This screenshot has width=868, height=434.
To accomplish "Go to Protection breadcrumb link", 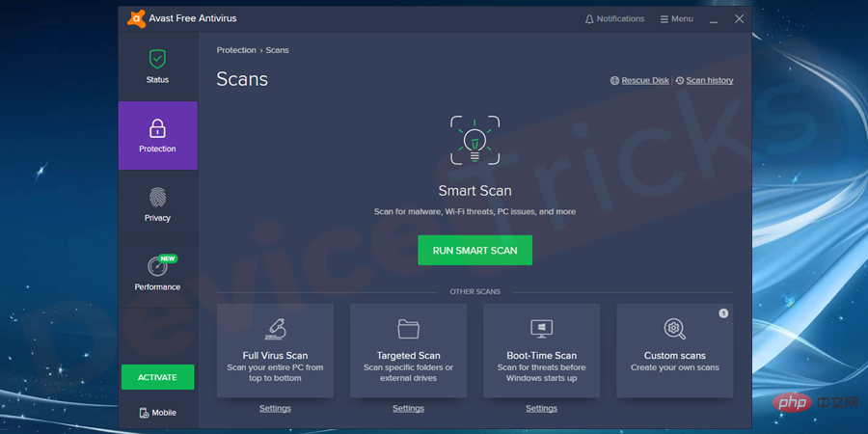I will (236, 50).
